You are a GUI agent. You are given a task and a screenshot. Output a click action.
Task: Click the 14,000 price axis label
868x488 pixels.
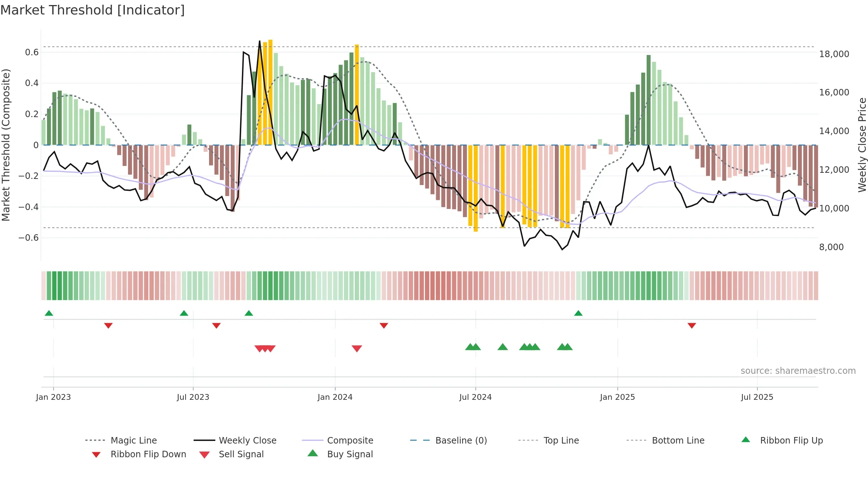coord(834,131)
